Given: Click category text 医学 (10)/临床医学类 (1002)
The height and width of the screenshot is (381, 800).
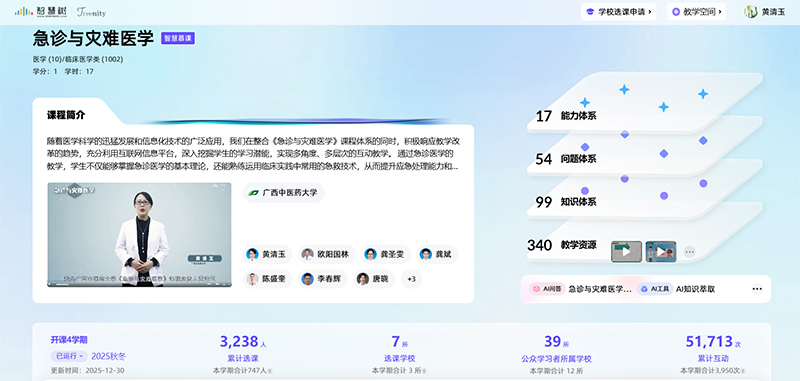Looking at the screenshot, I should tap(78, 59).
